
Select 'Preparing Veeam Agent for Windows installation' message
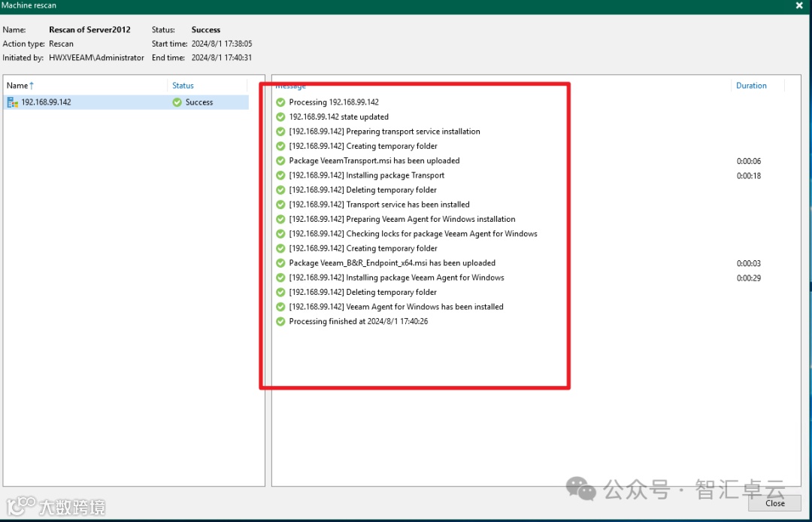click(402, 219)
